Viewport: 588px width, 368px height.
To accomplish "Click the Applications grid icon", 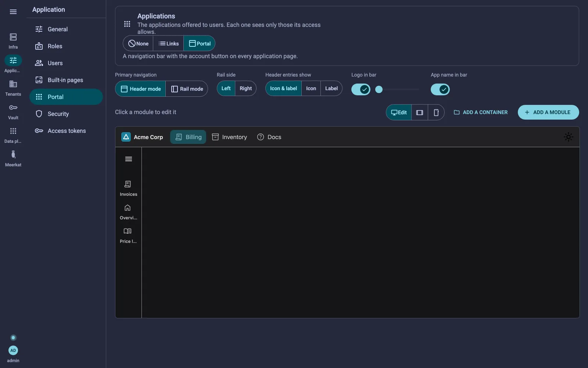I will [x=127, y=24].
